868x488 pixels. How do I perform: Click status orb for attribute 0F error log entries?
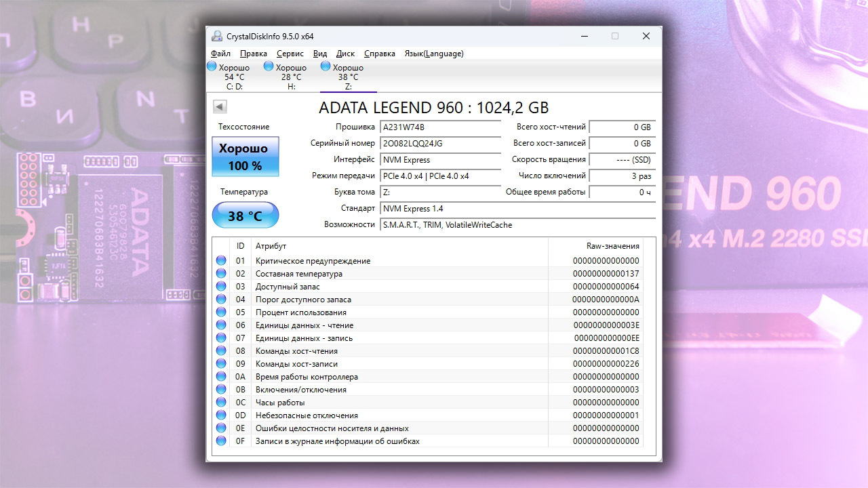tap(221, 441)
